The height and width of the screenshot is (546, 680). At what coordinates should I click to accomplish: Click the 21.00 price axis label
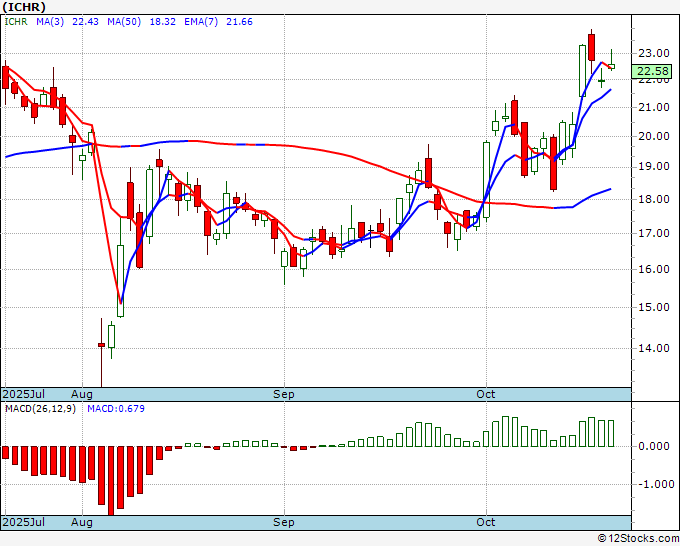(654, 107)
